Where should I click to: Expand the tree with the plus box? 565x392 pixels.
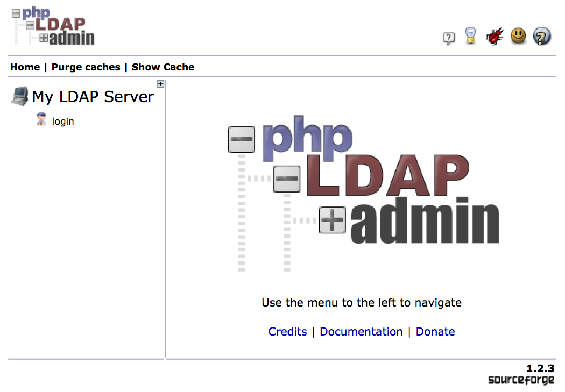coord(160,84)
